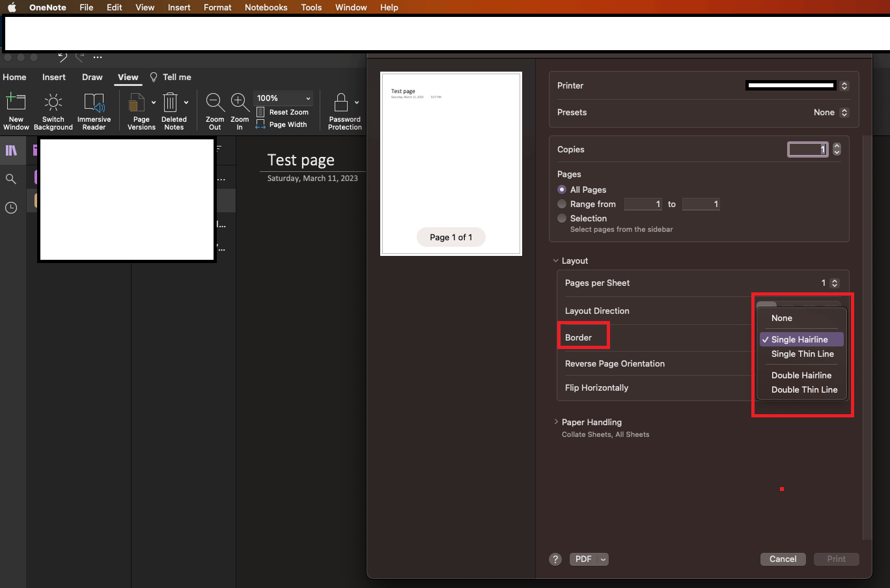Open the more options ellipsis in title bar

pos(98,57)
